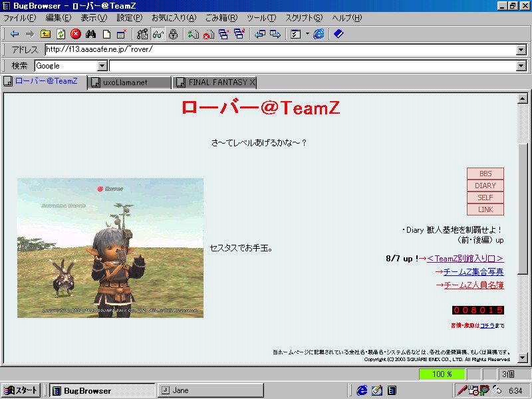Click the BBS page button
The height and width of the screenshot is (399, 532).
[x=485, y=174]
